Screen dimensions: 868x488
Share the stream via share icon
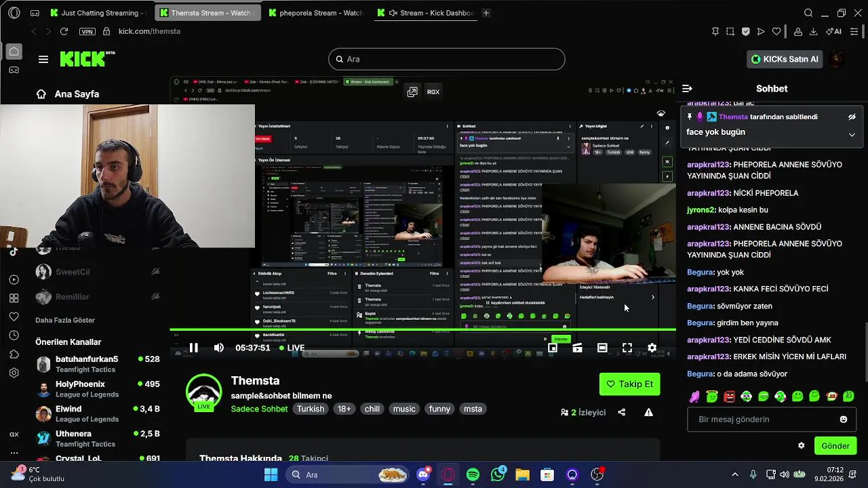point(622,412)
